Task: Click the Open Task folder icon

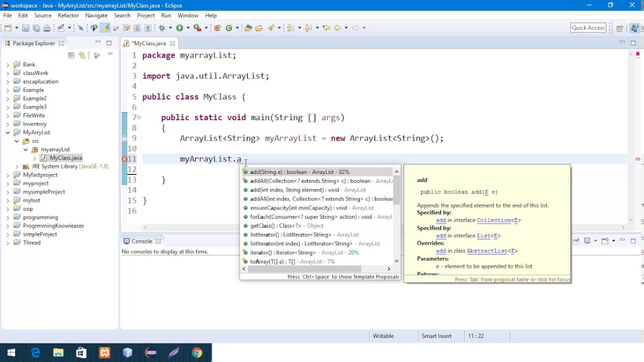Action: click(x=259, y=28)
